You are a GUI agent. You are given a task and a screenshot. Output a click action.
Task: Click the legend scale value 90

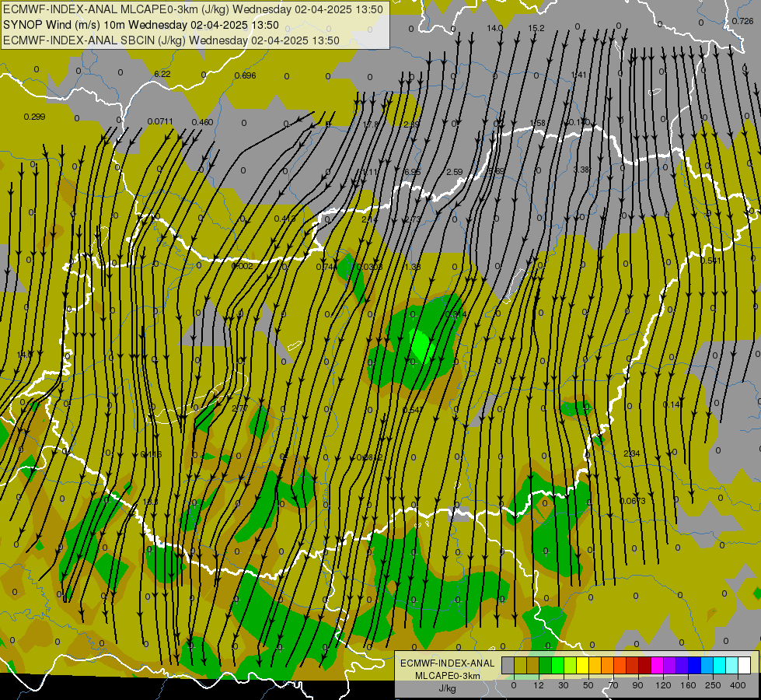[637, 685]
